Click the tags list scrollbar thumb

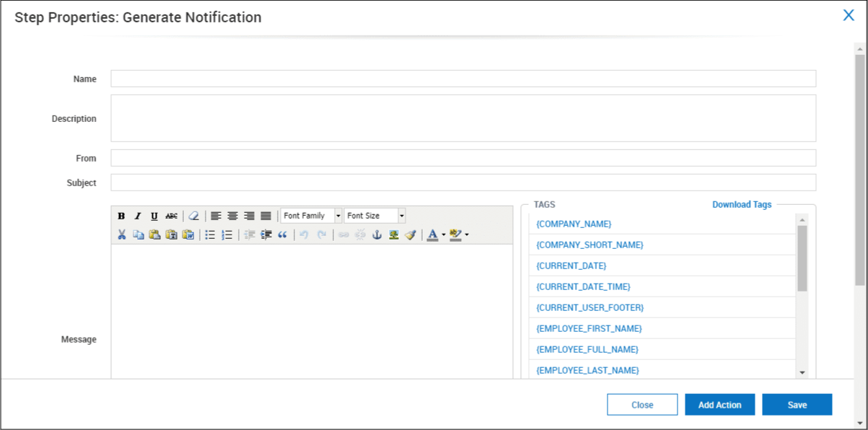(x=802, y=258)
